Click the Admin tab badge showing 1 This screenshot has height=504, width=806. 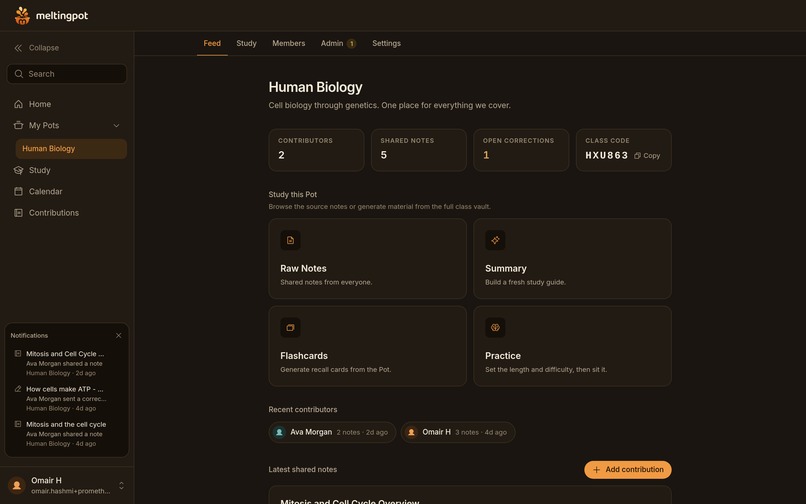coord(352,44)
